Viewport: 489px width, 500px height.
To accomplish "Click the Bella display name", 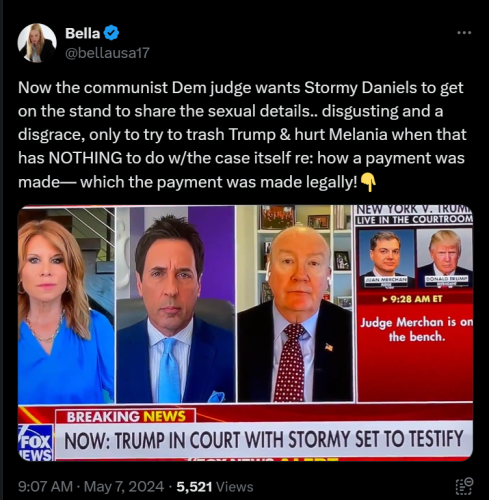I will coord(82,33).
